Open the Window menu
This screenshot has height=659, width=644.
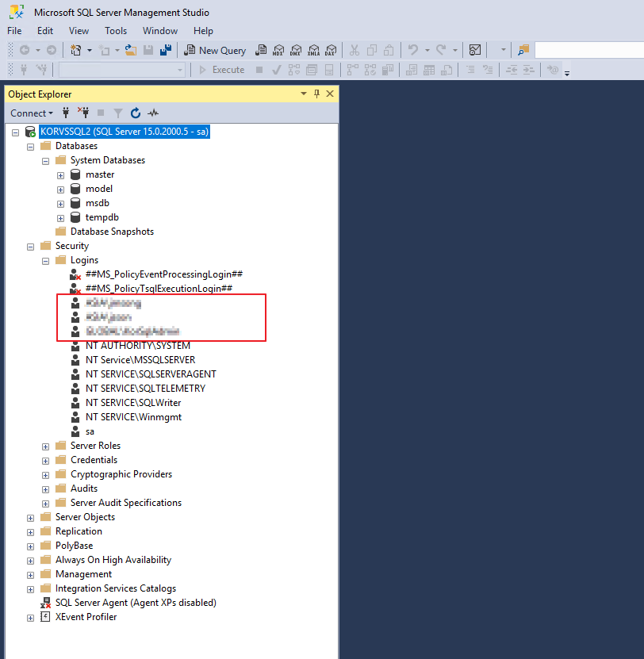click(x=160, y=31)
